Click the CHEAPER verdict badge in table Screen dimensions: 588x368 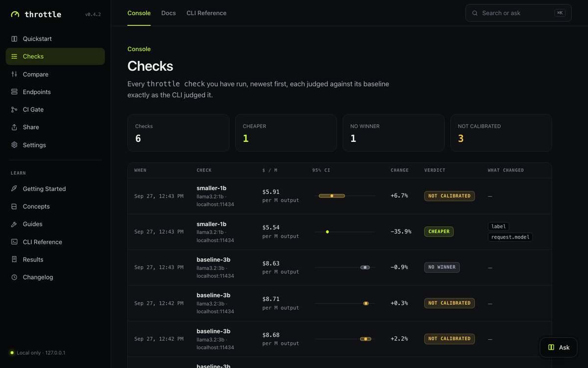pyautogui.click(x=439, y=232)
